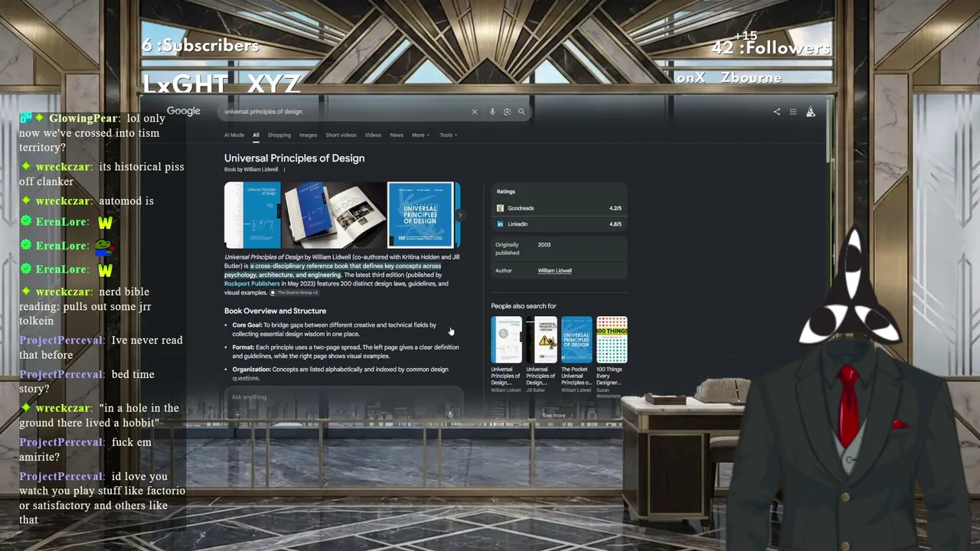Image resolution: width=980 pixels, height=551 pixels.
Task: Advance the book image carousel with the right arrow
Action: pyautogui.click(x=459, y=215)
